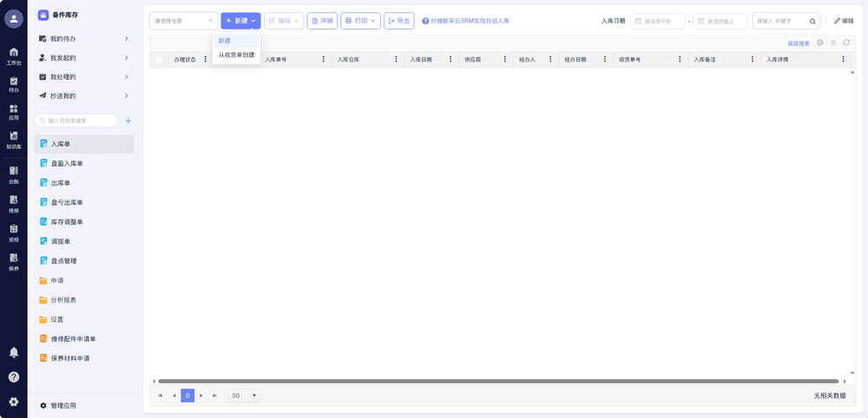Open the notifications bell icon
The height and width of the screenshot is (418, 868).
click(13, 352)
